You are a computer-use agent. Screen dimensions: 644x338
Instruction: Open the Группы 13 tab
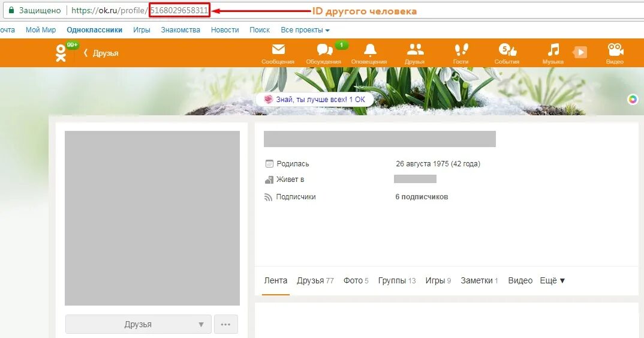(x=397, y=280)
